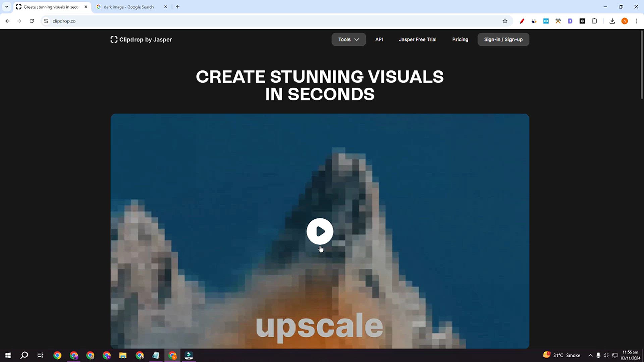Close the dark image Google Search tab

coord(165,7)
